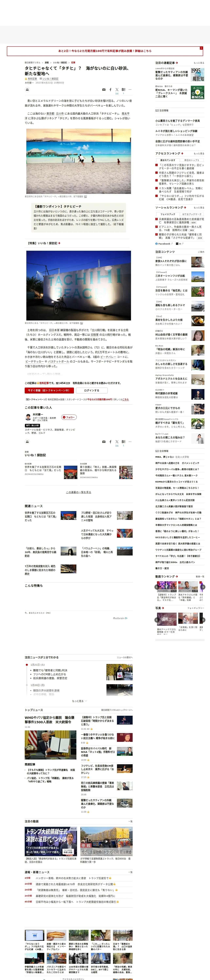Screen dimensions: 210x980
Task: Open the TACHIHI BEACH night photo
Action: pyautogui.click(x=79, y=285)
